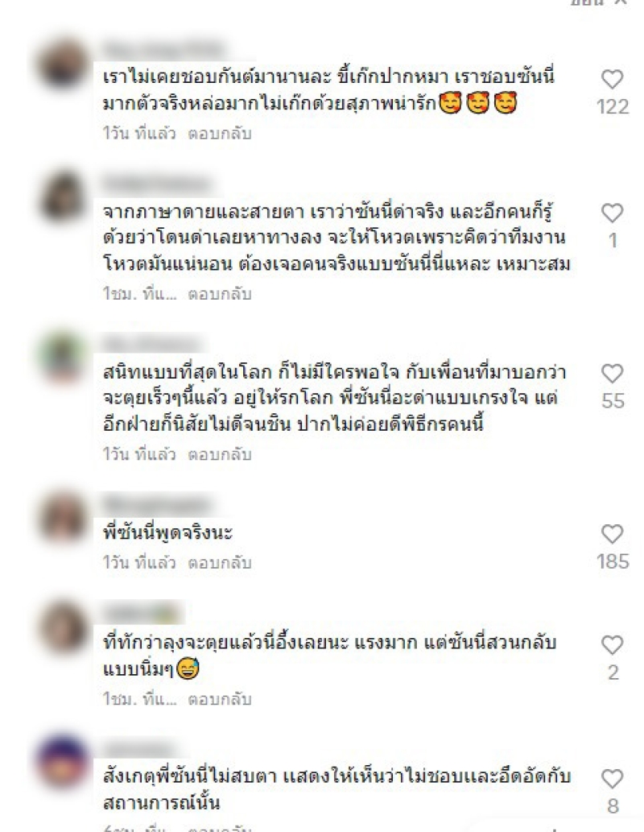This screenshot has height=832, width=644.
Task: Like the comment with 8 likes
Action: [612, 779]
